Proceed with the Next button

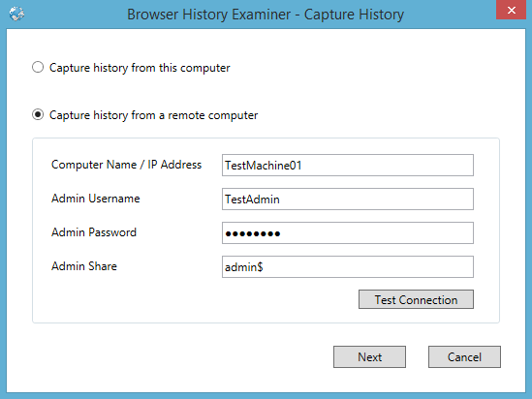(x=369, y=356)
